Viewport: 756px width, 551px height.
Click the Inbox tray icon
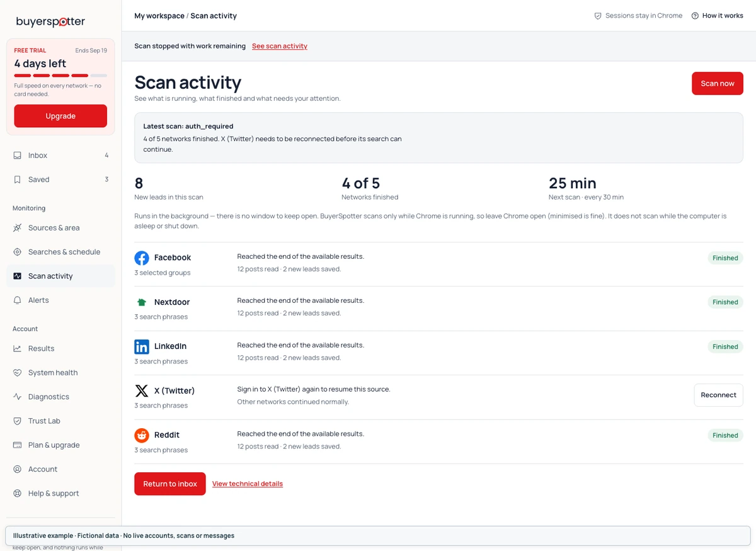[x=18, y=156]
